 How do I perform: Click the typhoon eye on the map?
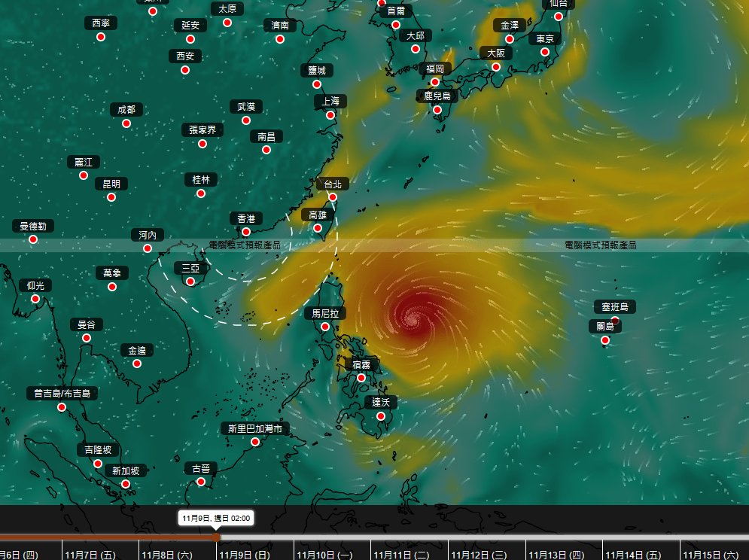pyautogui.click(x=413, y=318)
